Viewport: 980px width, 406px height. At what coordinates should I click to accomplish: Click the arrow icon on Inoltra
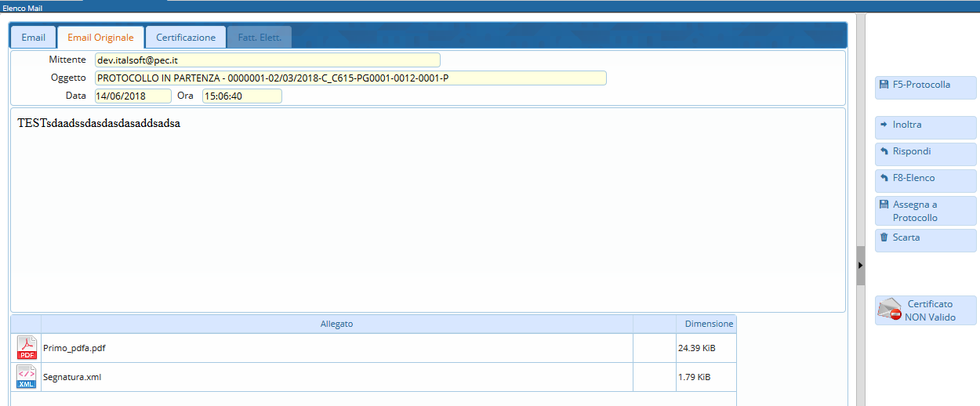(884, 124)
